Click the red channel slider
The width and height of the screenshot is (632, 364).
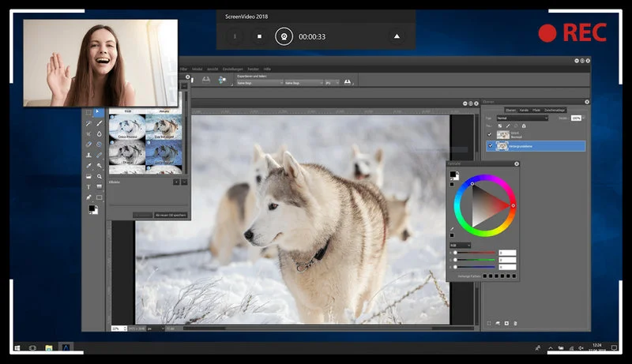475,253
